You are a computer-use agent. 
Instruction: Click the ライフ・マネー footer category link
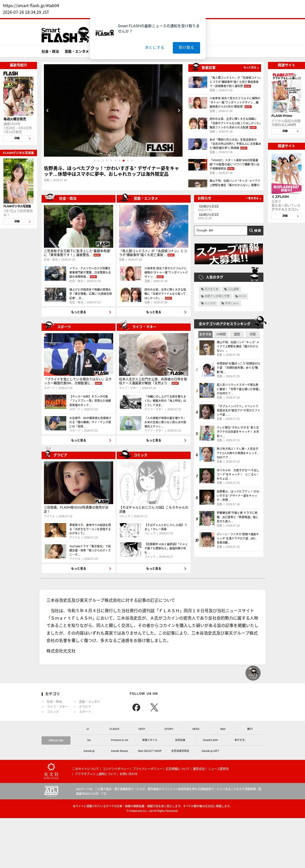pyautogui.click(x=57, y=707)
